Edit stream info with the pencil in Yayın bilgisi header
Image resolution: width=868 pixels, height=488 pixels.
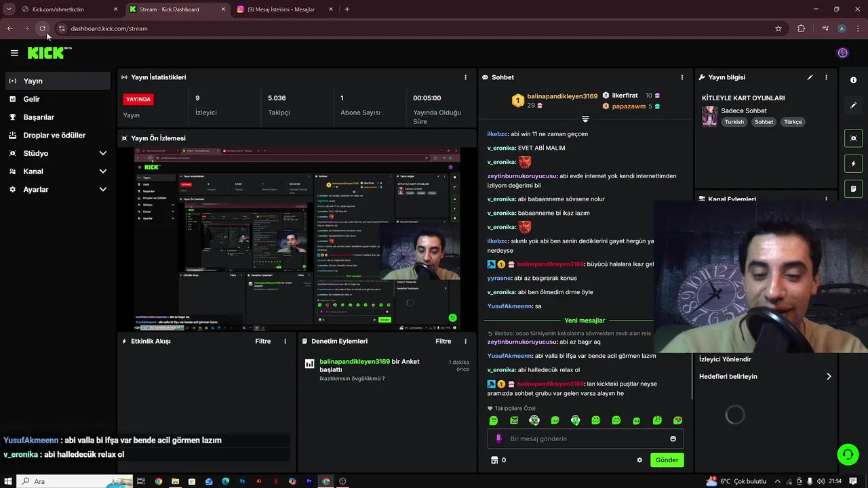pos(810,77)
